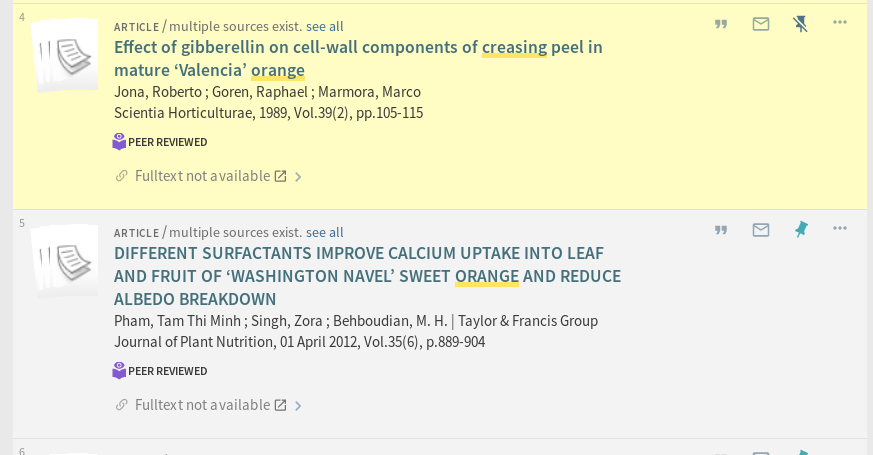
Task: Click document thumbnail of result 5
Action: (65, 262)
